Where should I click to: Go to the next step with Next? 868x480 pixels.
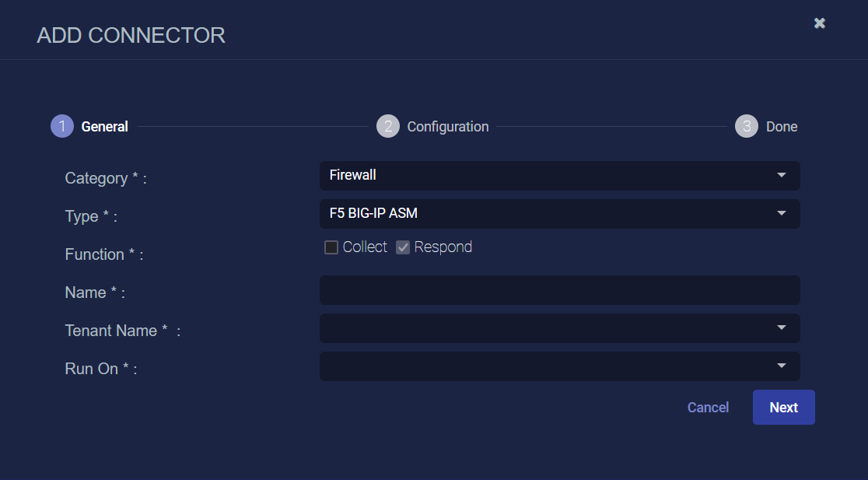[783, 408]
